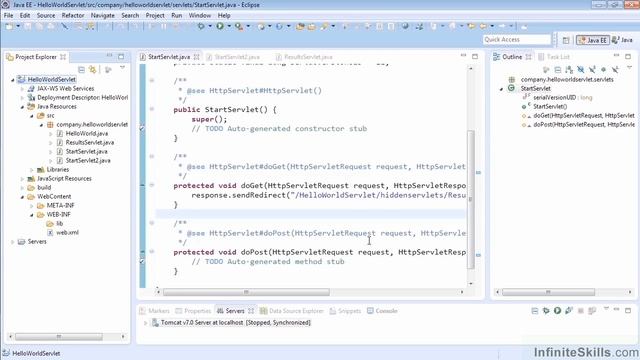Viewport: 640px width, 360px height.
Task: Click the Sort icon in Outline toolbar
Action: click(569, 70)
